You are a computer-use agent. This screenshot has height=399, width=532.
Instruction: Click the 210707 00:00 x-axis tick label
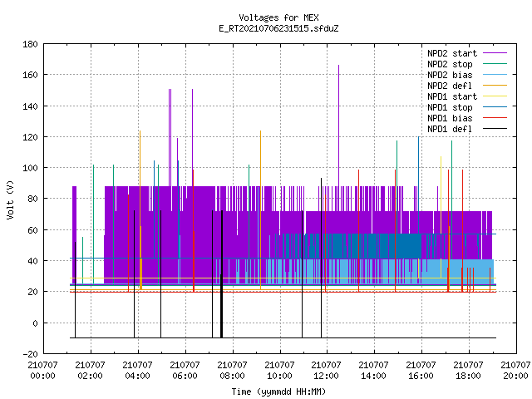42,371
